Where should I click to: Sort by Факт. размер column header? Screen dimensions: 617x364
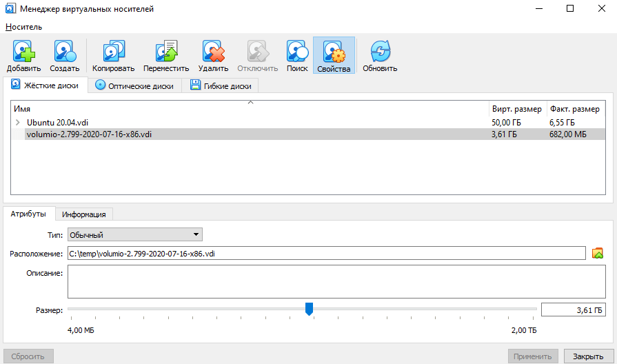575,109
